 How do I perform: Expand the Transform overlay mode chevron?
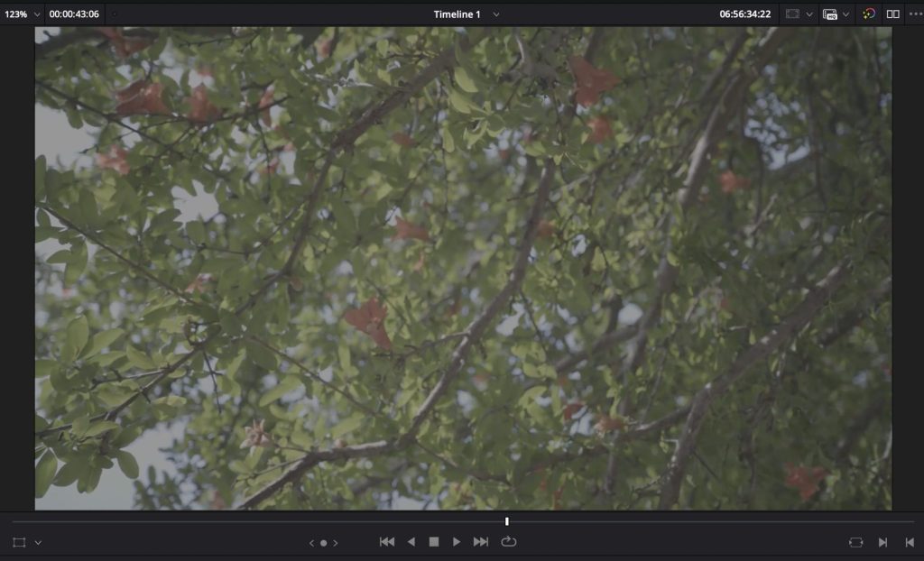[38, 542]
